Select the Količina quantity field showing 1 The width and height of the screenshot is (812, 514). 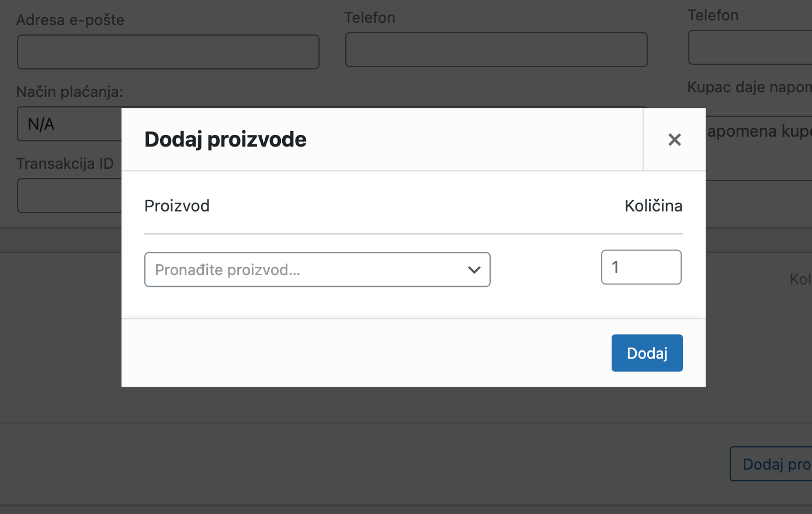641,267
